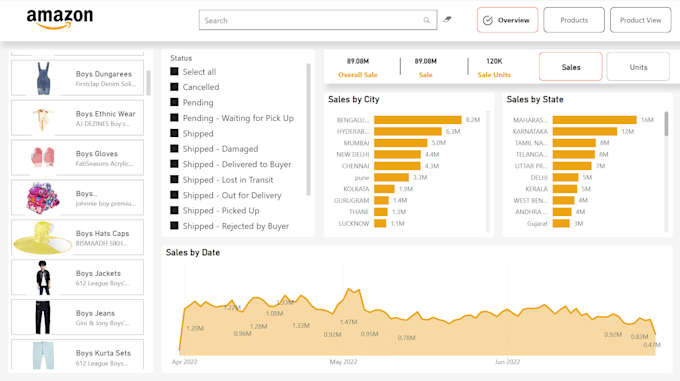
Task: Open the Products tab
Action: coord(574,20)
